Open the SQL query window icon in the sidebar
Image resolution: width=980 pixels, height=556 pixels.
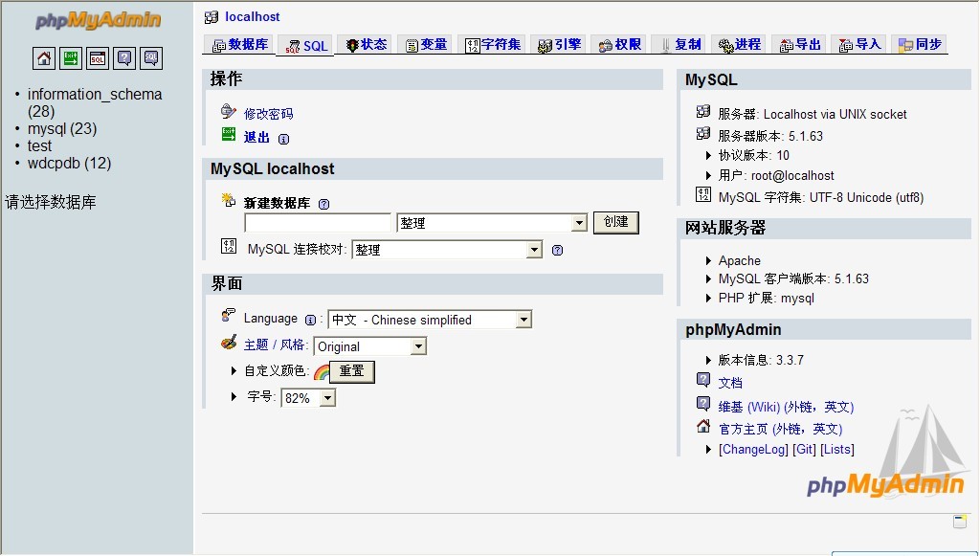98,58
